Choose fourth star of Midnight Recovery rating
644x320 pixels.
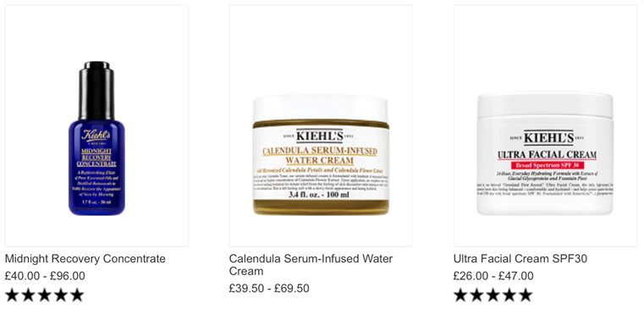(60, 295)
